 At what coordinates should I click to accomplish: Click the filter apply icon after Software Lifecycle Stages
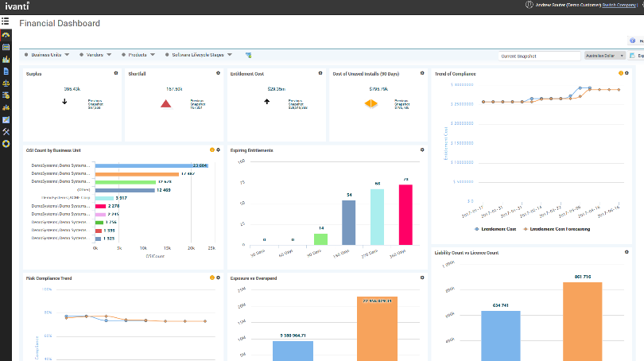[249, 56]
